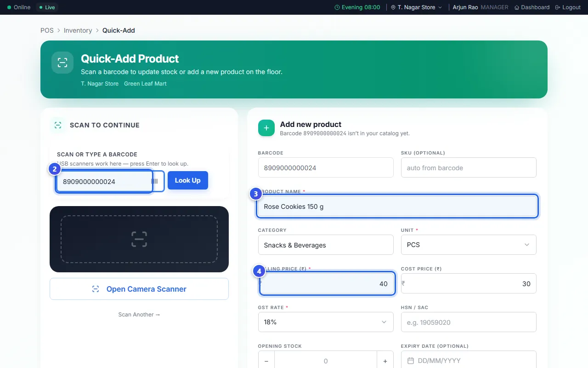Click the MANAGER role label
The image size is (588, 368).
(494, 7)
